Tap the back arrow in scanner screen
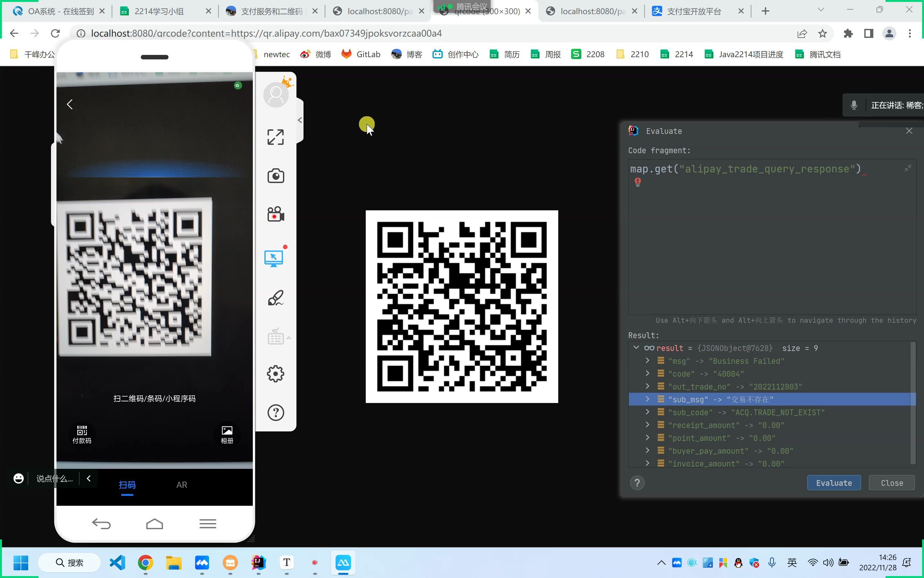 (70, 104)
